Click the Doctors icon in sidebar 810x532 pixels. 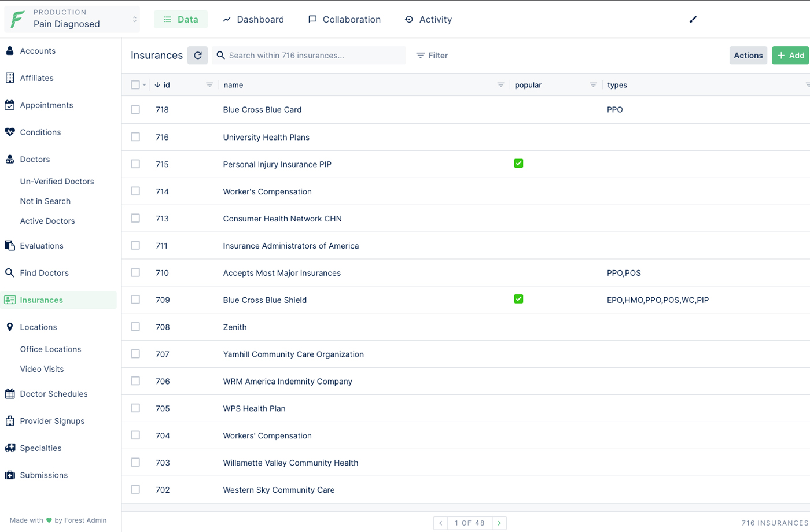pyautogui.click(x=10, y=160)
